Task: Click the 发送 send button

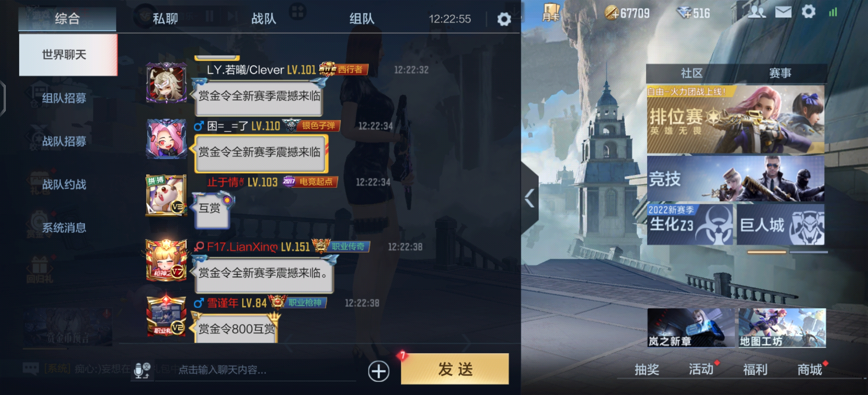Action: (x=455, y=369)
